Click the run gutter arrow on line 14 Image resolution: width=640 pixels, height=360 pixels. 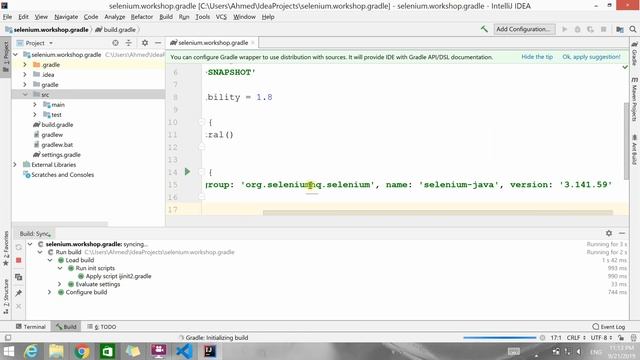(x=187, y=172)
